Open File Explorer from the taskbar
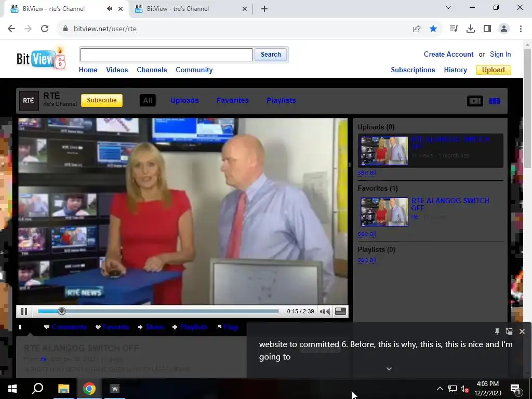This screenshot has width=532, height=399. [x=63, y=389]
